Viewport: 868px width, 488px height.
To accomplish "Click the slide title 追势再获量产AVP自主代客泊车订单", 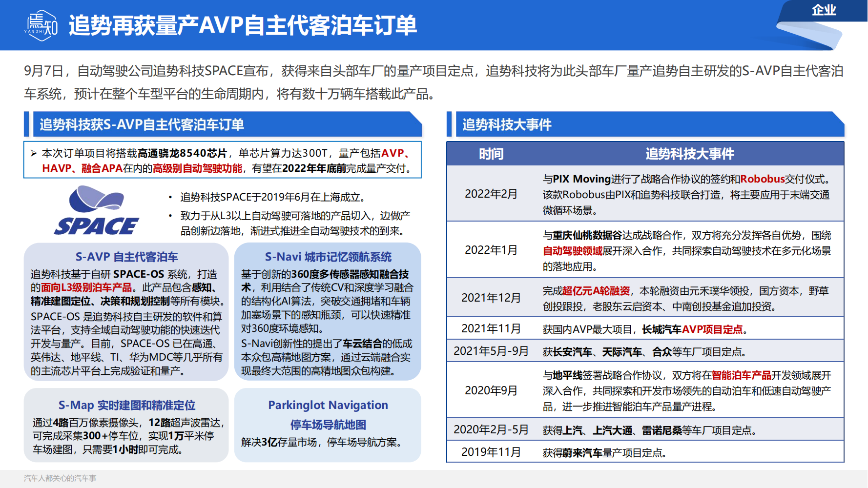I will [x=243, y=25].
